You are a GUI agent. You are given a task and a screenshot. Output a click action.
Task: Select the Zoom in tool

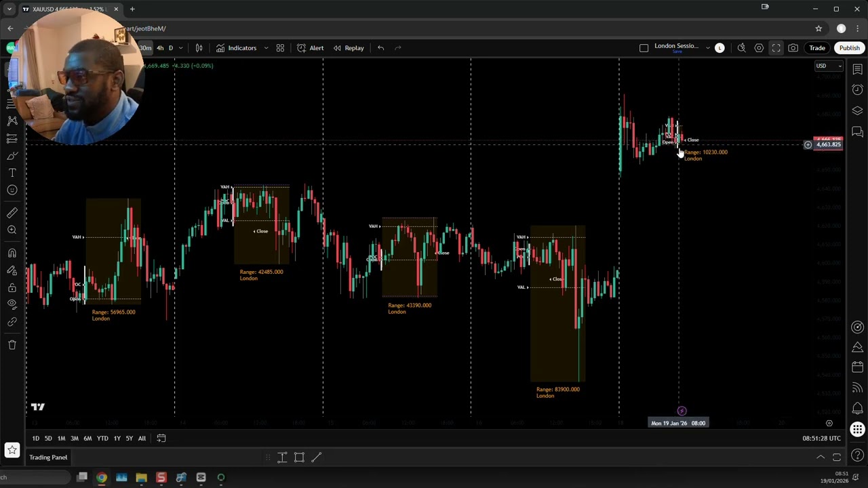click(12, 230)
